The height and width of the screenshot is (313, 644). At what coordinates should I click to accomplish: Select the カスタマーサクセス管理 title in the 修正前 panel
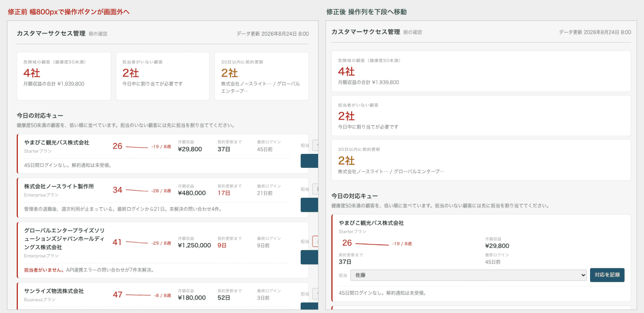click(51, 33)
